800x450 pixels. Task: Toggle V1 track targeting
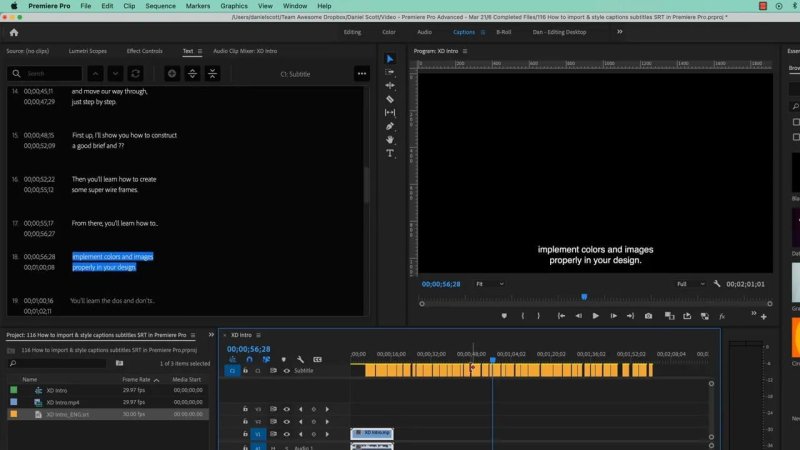(258, 434)
